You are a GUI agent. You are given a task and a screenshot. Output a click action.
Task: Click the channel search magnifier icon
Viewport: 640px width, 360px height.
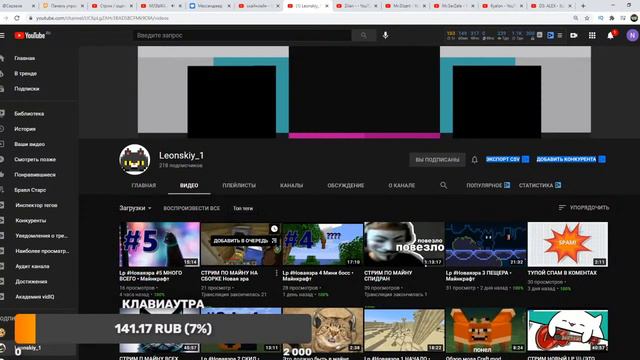coord(444,185)
